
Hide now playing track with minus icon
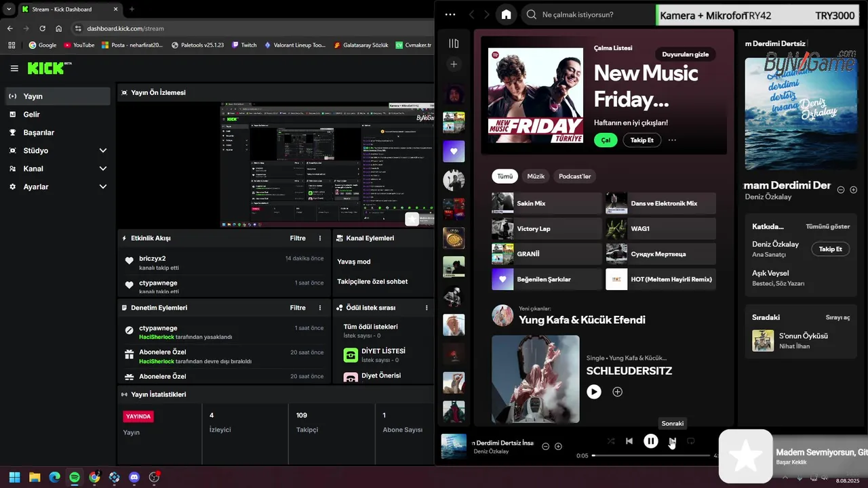(545, 447)
